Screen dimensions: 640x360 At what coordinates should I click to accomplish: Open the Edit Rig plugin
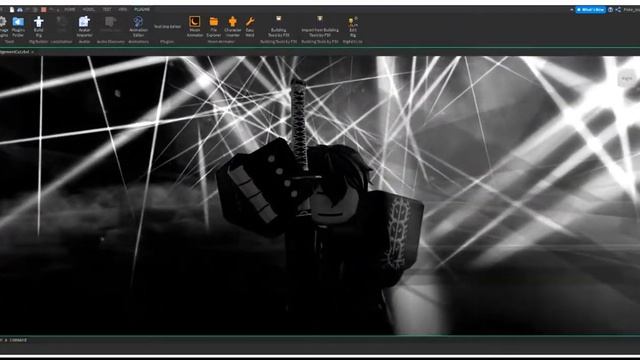pyautogui.click(x=353, y=27)
